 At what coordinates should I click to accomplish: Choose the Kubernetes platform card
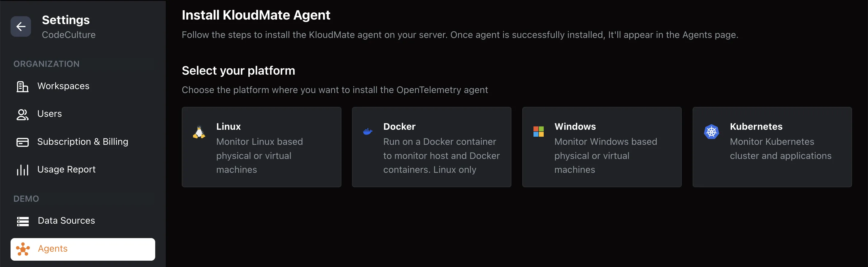click(x=772, y=147)
